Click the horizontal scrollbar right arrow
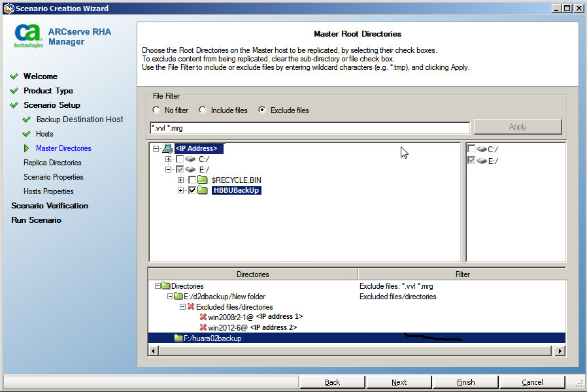Viewport: 587px width, 392px height. [x=560, y=351]
